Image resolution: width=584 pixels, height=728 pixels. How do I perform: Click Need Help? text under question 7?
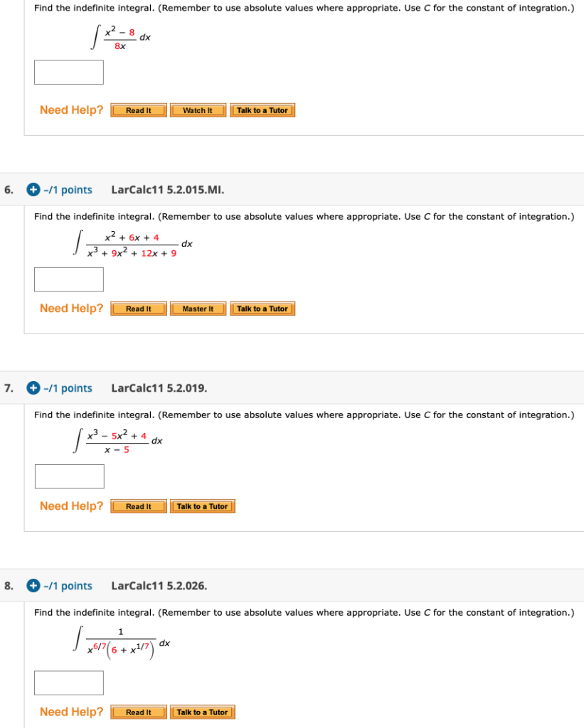click(71, 505)
